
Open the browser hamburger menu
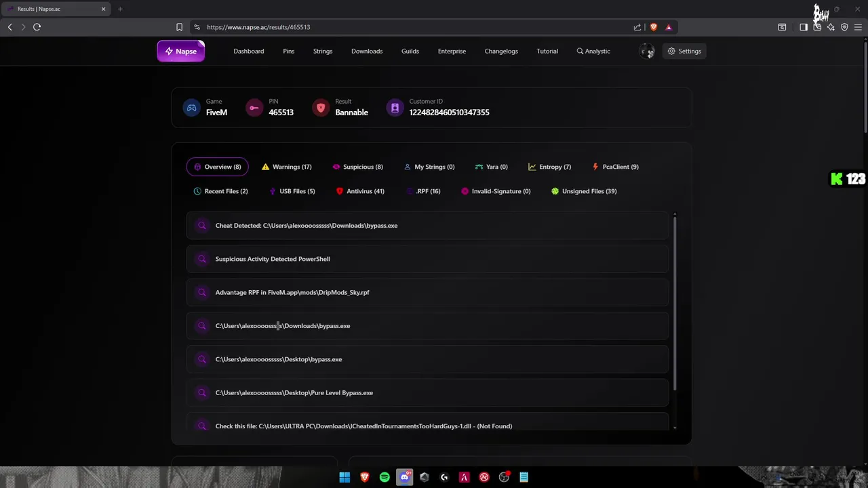tap(858, 27)
